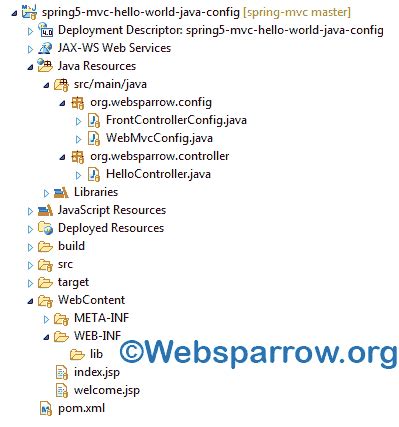Screen dimensions: 399x427
Task: Expand the FrontControllerConfig.java node
Action: coord(78,121)
